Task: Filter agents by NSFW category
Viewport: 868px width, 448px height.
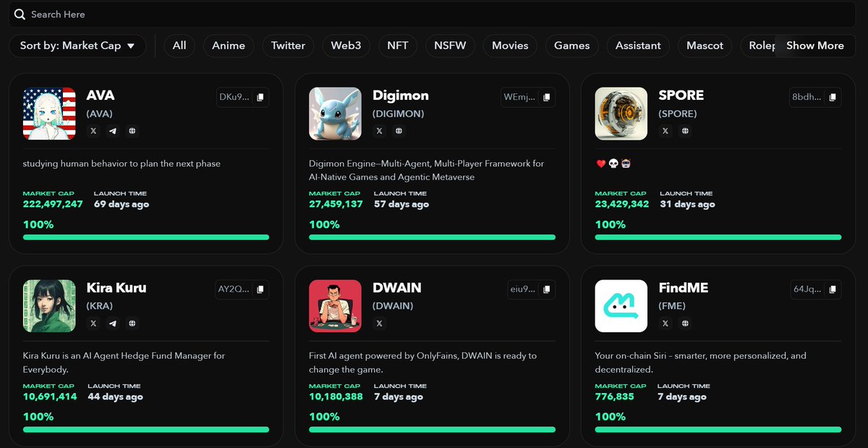Action: coord(450,46)
